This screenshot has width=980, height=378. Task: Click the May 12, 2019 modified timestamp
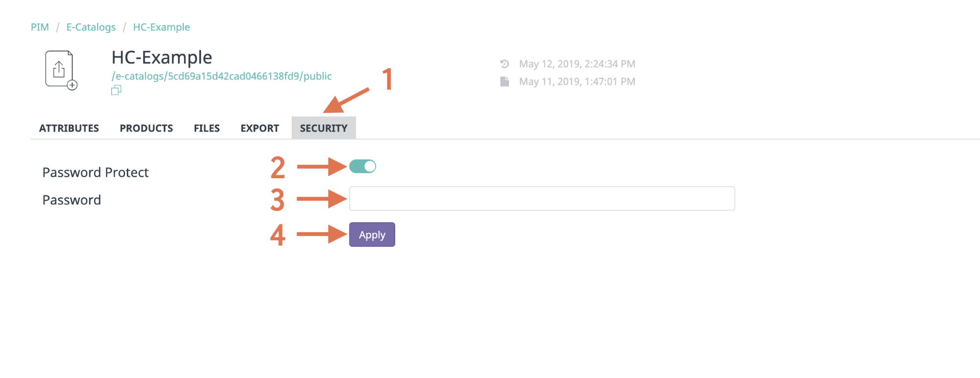[x=577, y=64]
